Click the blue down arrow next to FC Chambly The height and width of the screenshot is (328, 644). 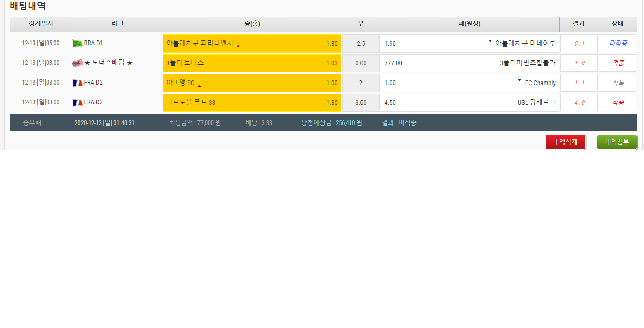(x=519, y=80)
